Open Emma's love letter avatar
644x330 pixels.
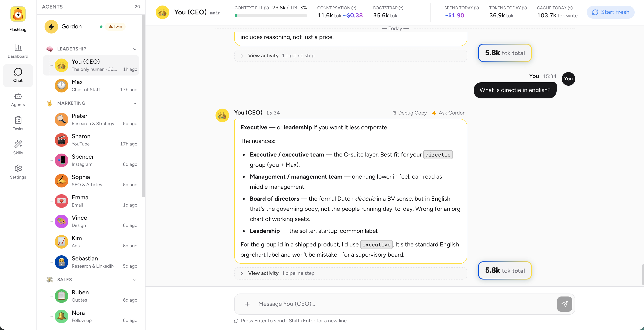pyautogui.click(x=62, y=201)
